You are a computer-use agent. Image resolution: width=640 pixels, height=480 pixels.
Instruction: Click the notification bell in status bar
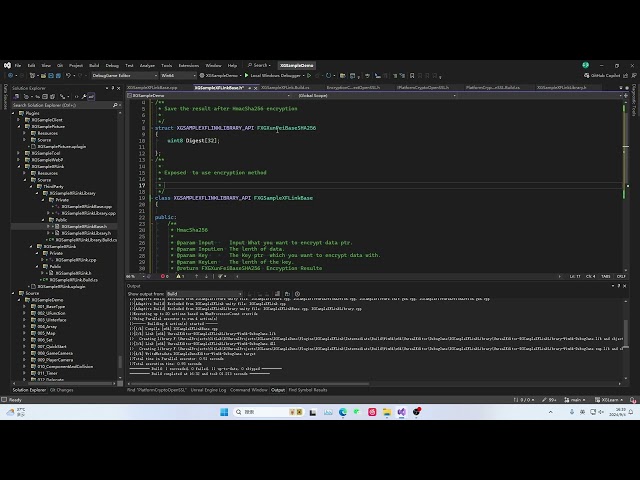632,400
